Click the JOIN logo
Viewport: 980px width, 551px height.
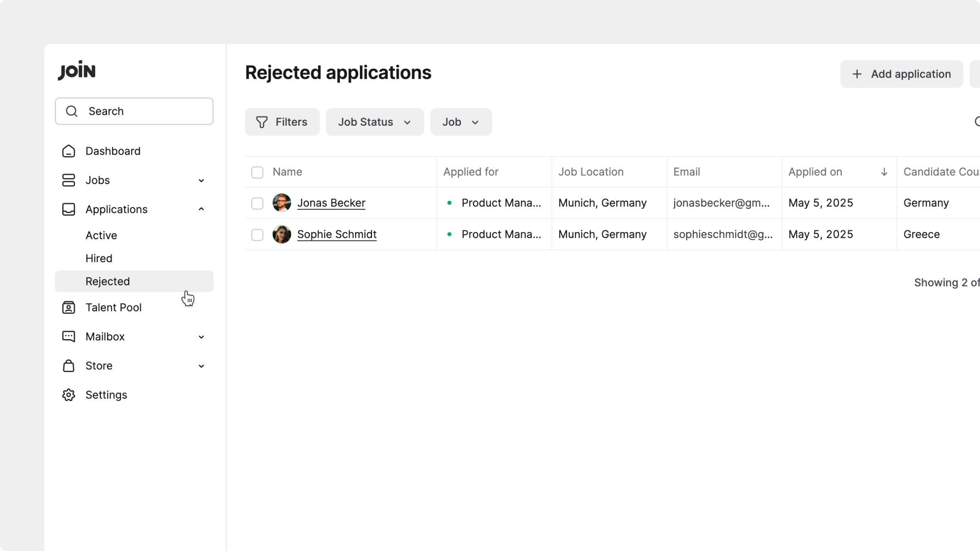point(76,71)
